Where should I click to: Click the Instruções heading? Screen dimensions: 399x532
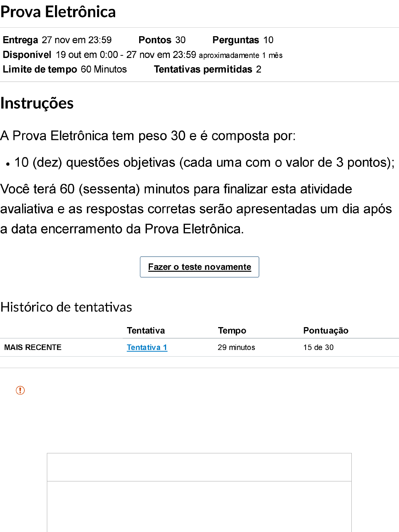coord(37,103)
